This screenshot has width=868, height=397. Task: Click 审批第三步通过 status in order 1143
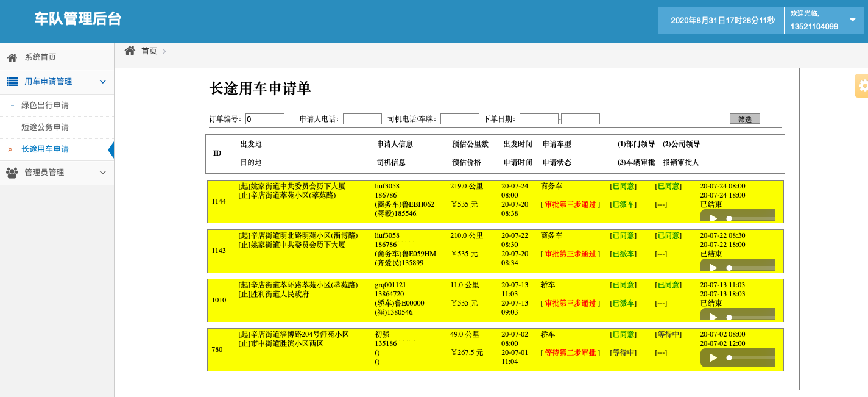[570, 254]
